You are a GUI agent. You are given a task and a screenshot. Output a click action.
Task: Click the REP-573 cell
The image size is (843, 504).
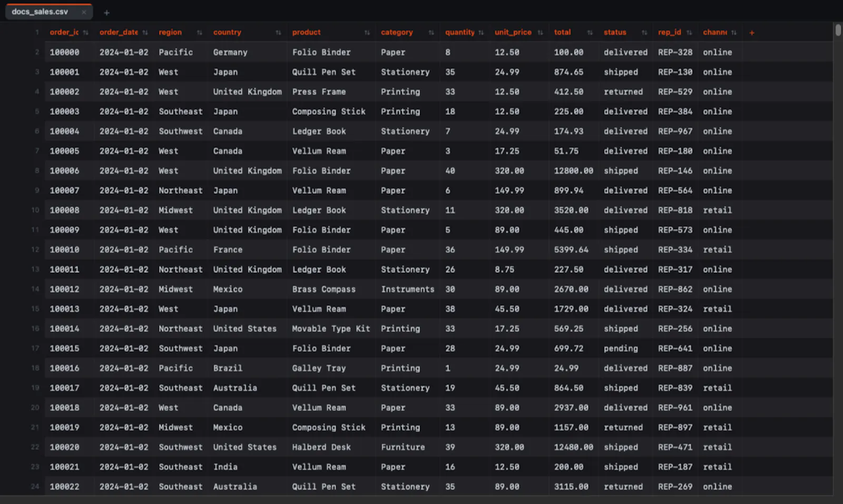click(676, 230)
